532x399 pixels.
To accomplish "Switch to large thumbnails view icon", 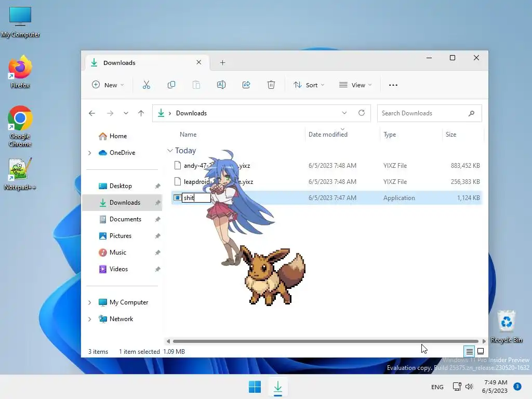I will (x=481, y=351).
